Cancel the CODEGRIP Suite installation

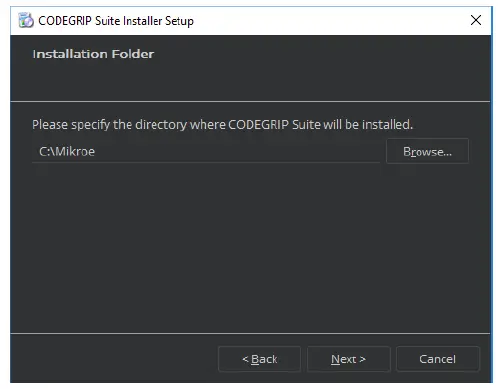click(x=438, y=359)
